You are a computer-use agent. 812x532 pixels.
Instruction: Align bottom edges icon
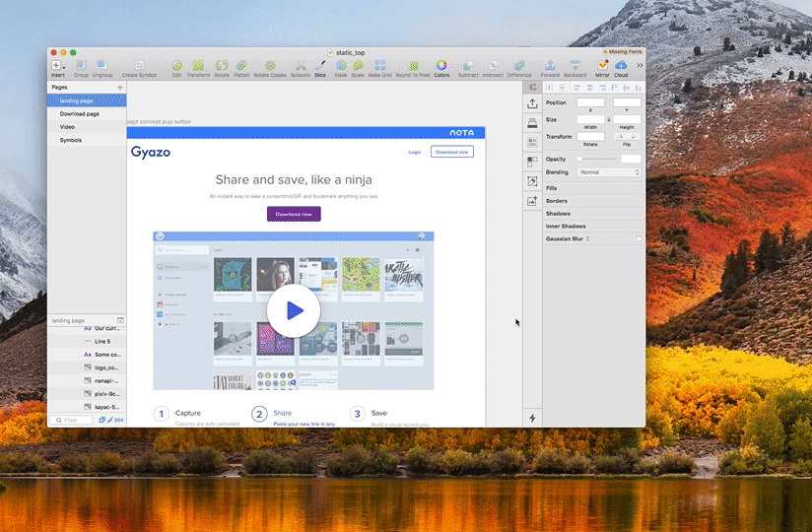point(638,88)
